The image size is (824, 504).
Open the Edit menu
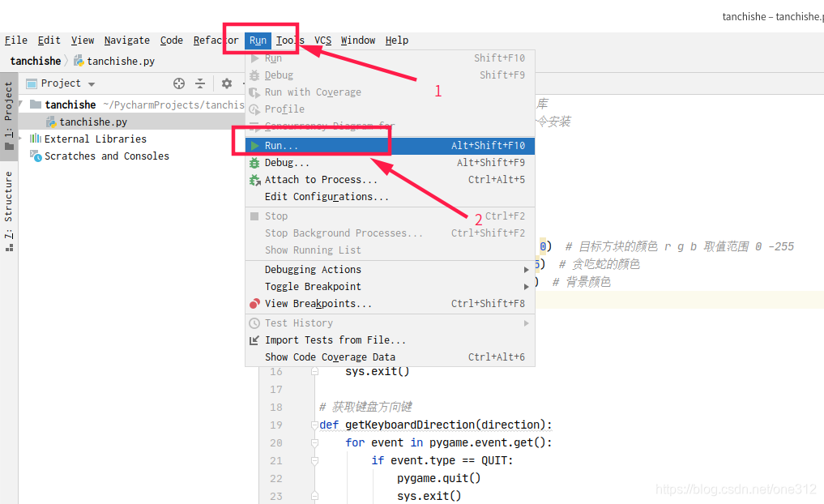pos(49,41)
